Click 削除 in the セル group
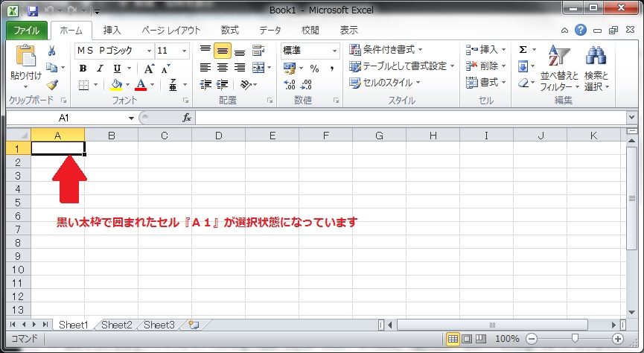644x353 pixels. point(486,66)
